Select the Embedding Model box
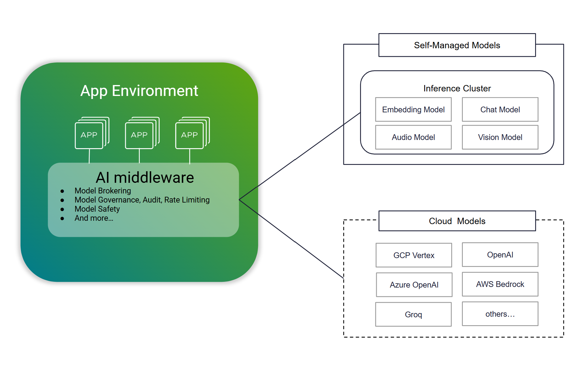The height and width of the screenshot is (375, 588). (x=413, y=110)
